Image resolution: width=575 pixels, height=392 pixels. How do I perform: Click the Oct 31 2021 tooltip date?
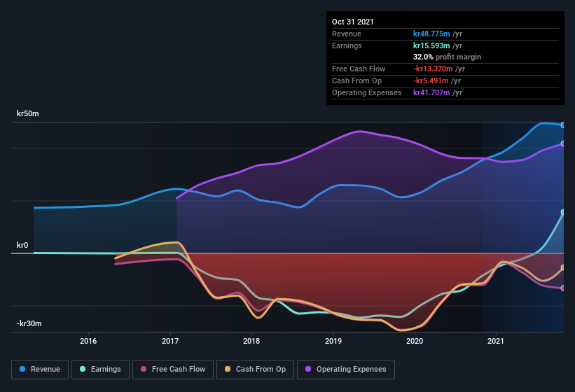(353, 22)
